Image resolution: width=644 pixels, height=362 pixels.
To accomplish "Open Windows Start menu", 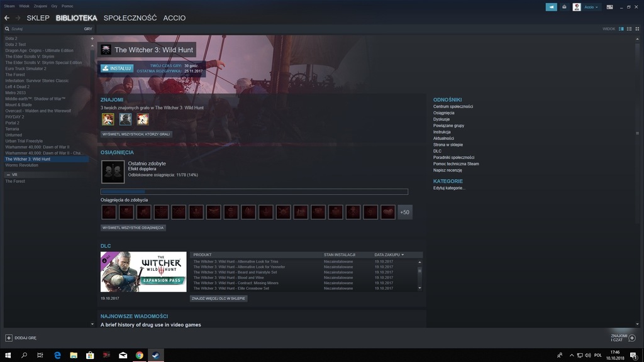I will point(8,356).
